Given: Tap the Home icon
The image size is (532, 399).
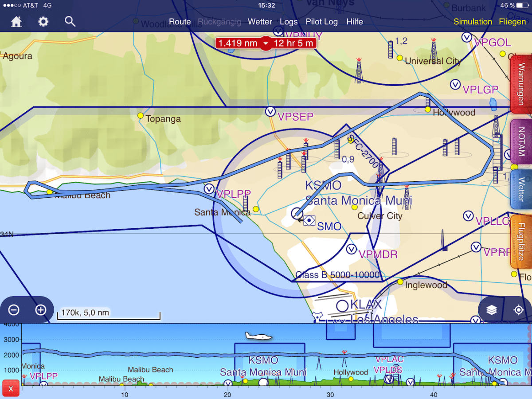Looking at the screenshot, I should pyautogui.click(x=16, y=22).
